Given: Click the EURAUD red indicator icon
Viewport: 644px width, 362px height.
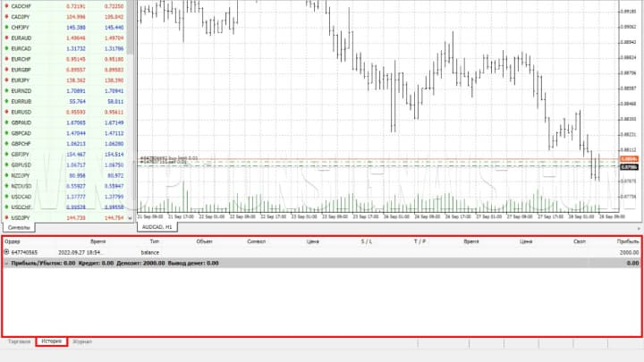Looking at the screenshot, I should [6, 38].
